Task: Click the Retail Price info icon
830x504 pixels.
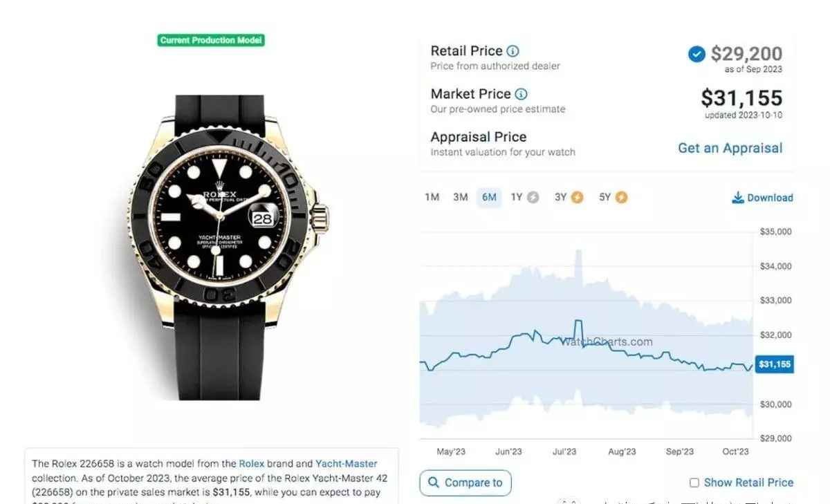Action: tap(513, 51)
